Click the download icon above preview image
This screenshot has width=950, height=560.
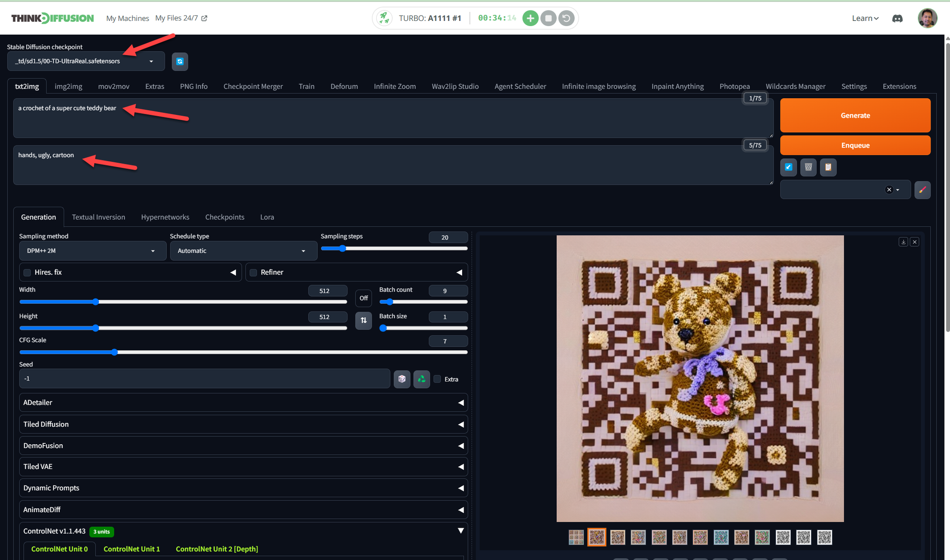pyautogui.click(x=903, y=242)
